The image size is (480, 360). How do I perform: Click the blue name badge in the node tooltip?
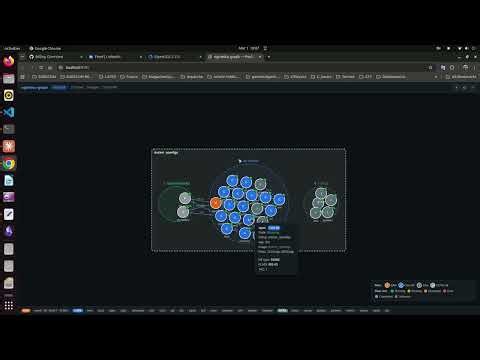pyautogui.click(x=274, y=228)
